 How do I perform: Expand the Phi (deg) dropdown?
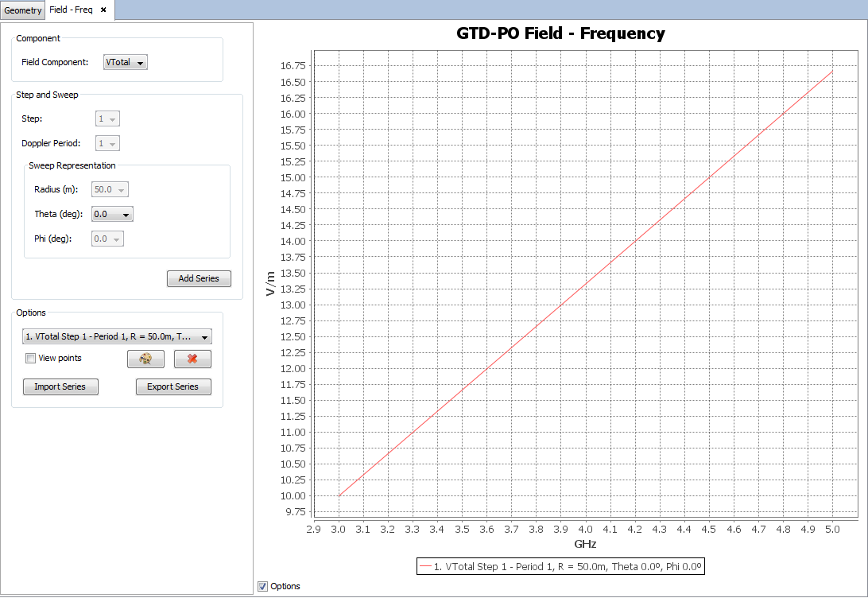click(107, 239)
